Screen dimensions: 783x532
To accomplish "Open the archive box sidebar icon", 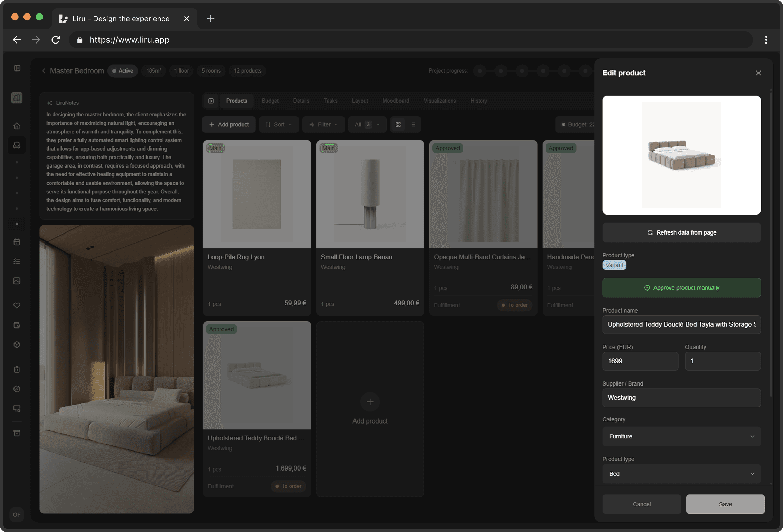I will [x=17, y=433].
